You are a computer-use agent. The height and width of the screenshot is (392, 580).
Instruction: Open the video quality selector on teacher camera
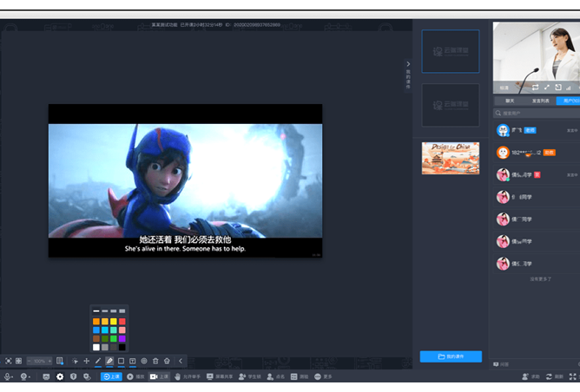pos(504,88)
